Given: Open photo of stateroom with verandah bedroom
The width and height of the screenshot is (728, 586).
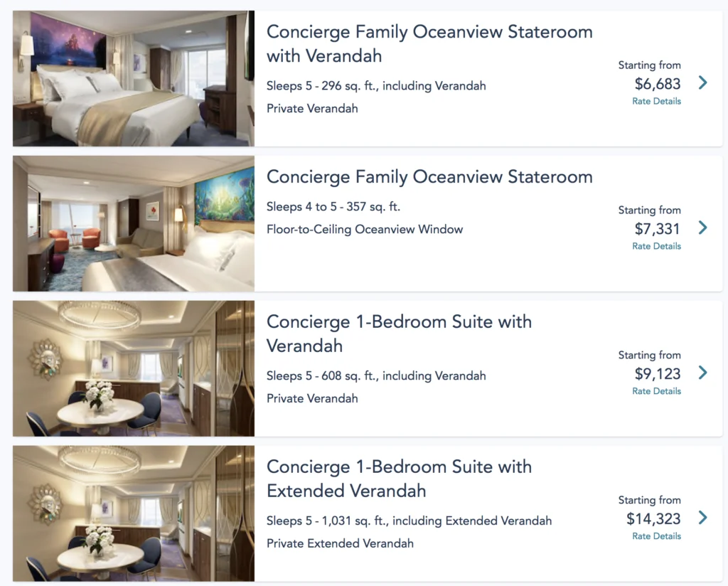Looking at the screenshot, I should click(x=134, y=78).
